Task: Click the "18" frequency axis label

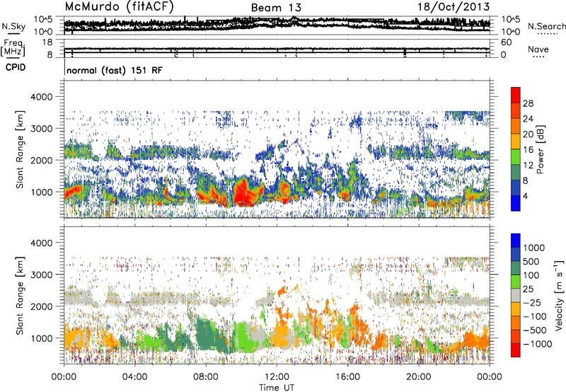Action: pyautogui.click(x=47, y=42)
